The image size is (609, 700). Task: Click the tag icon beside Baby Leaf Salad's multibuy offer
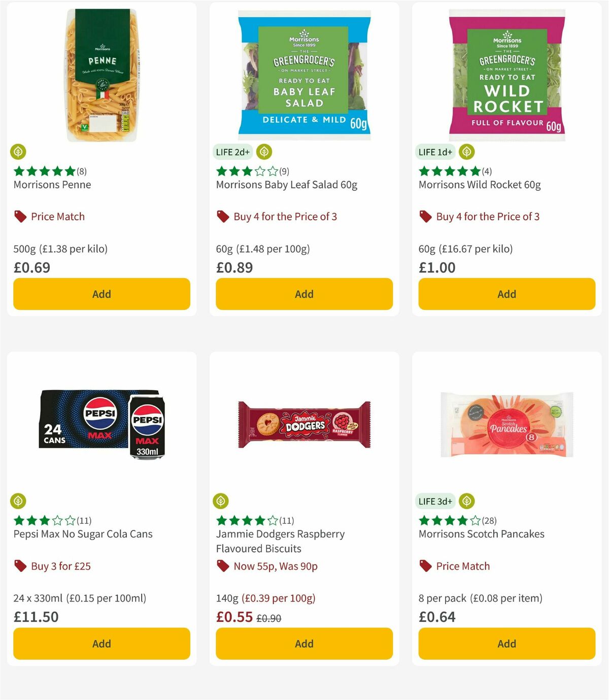point(222,216)
